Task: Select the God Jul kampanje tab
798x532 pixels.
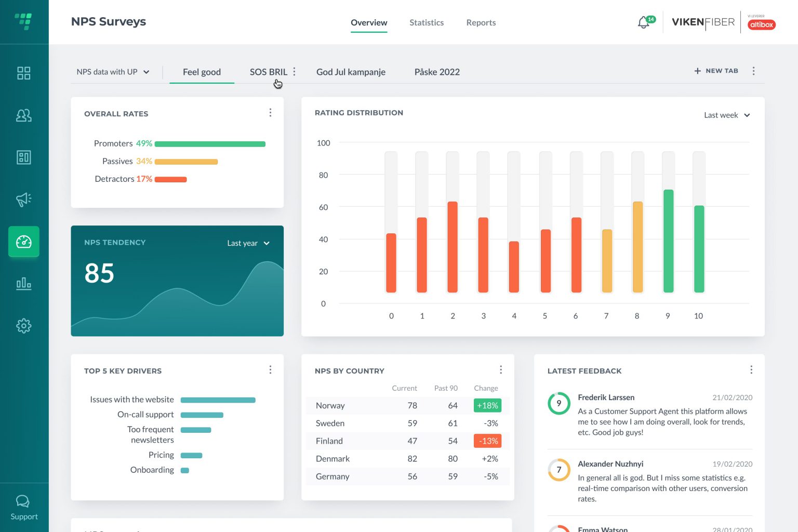Action: [x=351, y=72]
